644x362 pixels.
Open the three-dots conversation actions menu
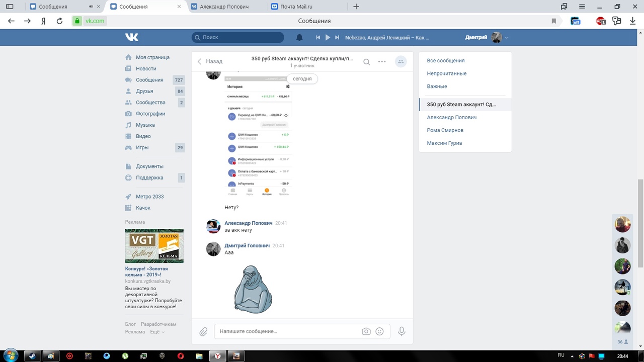click(382, 62)
